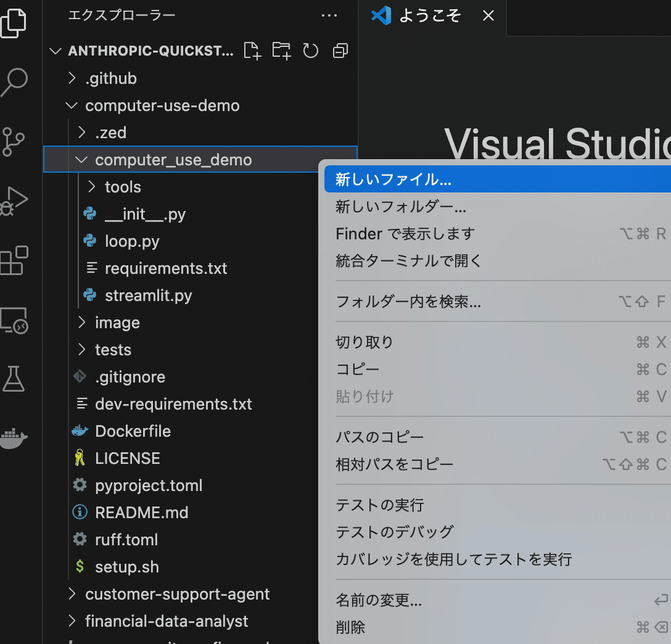Click the New File icon in explorer header
The width and height of the screenshot is (671, 644).
[x=252, y=51]
